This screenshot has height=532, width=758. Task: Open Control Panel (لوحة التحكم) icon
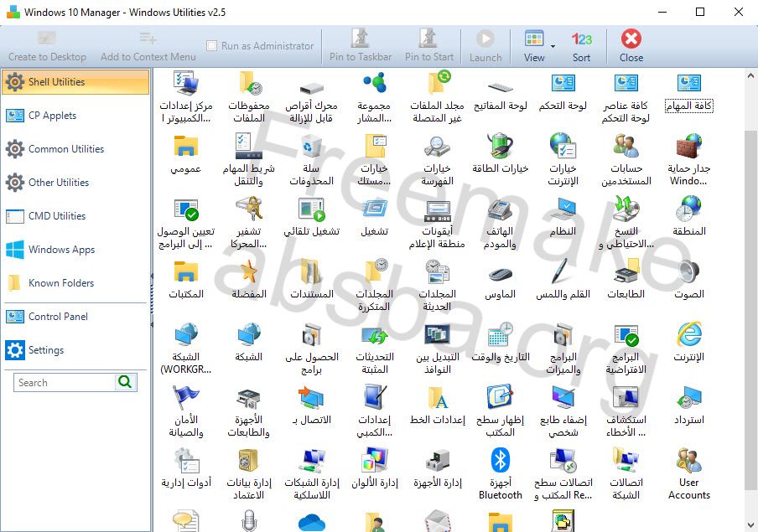(563, 83)
